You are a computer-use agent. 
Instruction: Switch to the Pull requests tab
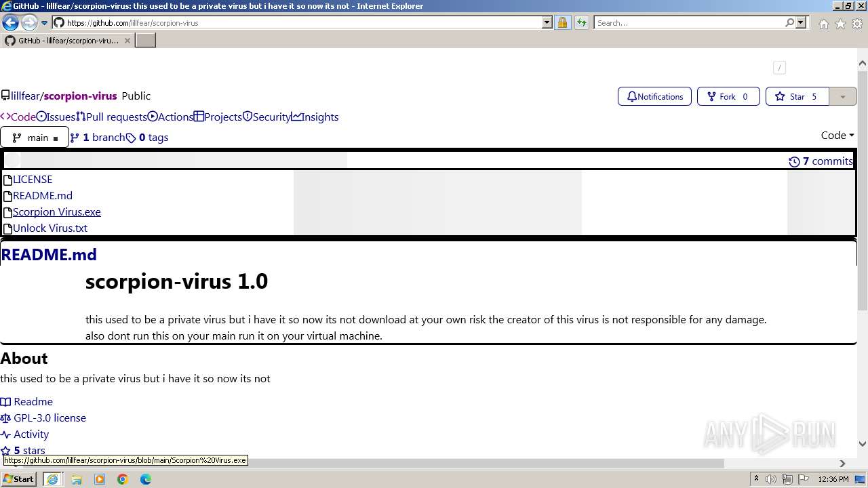pos(111,117)
